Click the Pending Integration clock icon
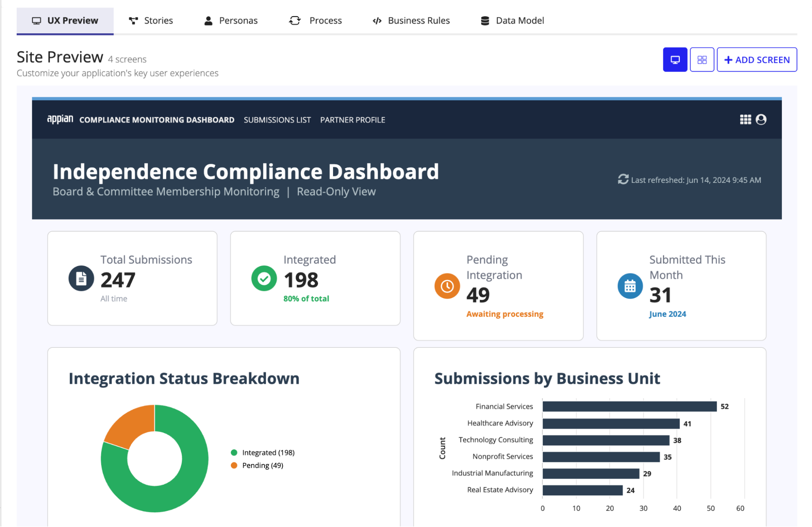Viewport: 812px width, 527px height. [447, 286]
